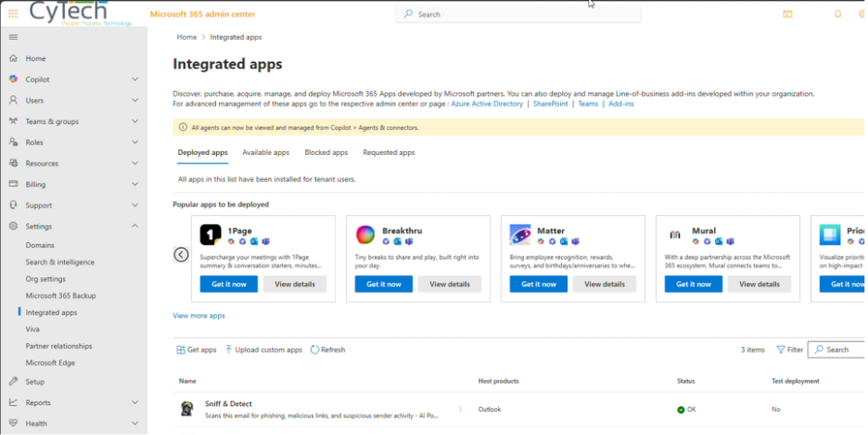
Task: Open Microsoft Edge settings item
Action: click(50, 363)
